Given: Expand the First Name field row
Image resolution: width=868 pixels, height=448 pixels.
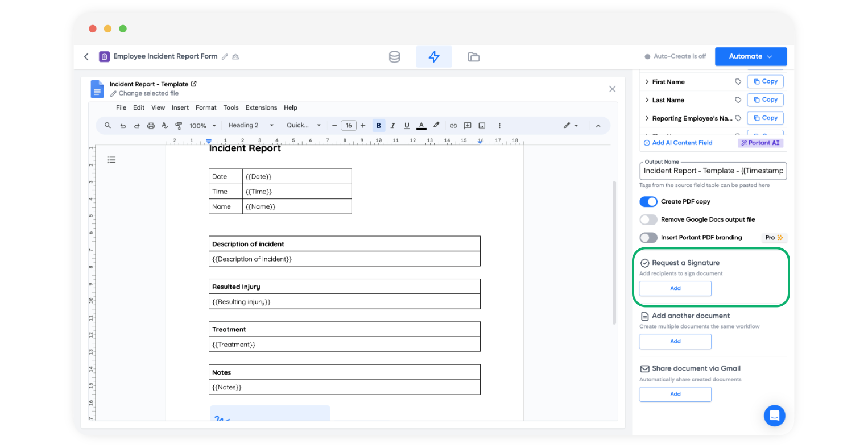Looking at the screenshot, I should (647, 82).
